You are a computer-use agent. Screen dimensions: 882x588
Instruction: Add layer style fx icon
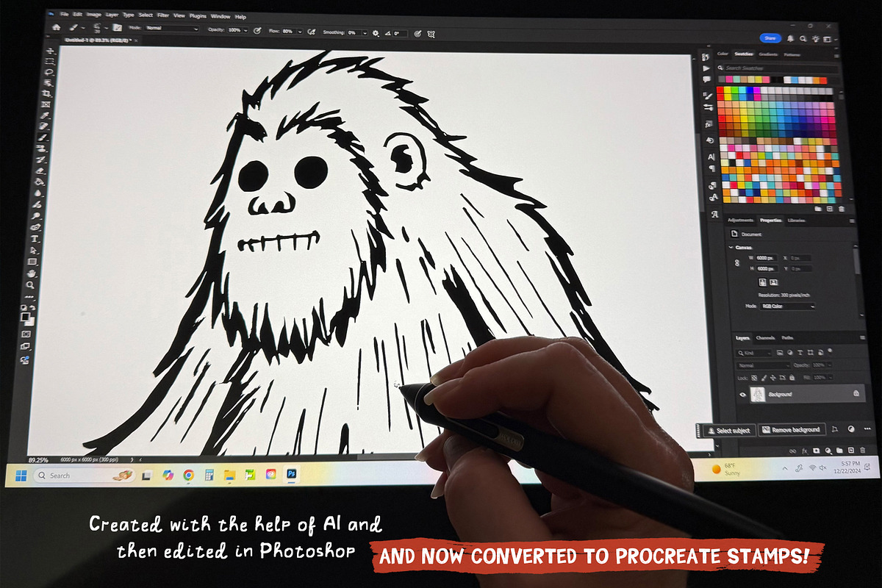(x=805, y=451)
